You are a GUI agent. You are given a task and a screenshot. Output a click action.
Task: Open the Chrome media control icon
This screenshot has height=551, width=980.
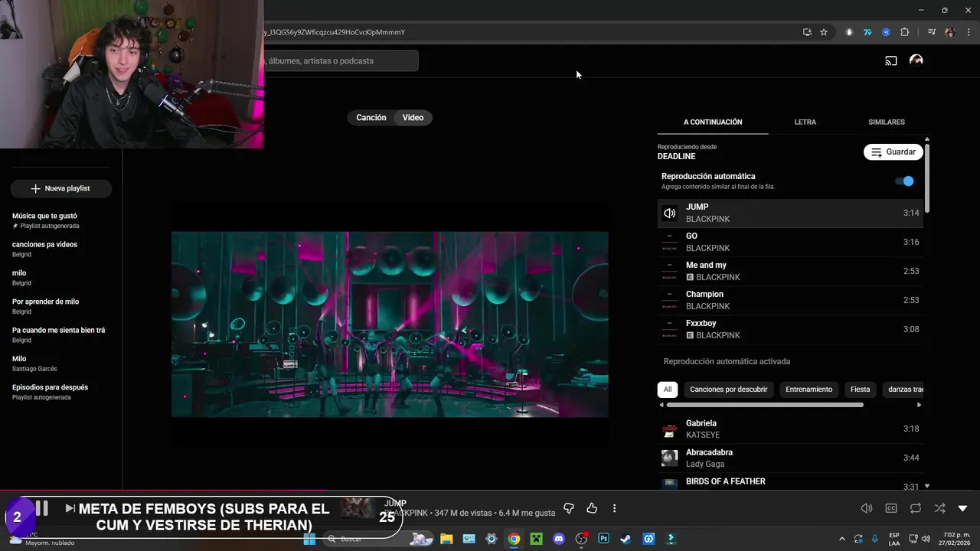tap(932, 32)
